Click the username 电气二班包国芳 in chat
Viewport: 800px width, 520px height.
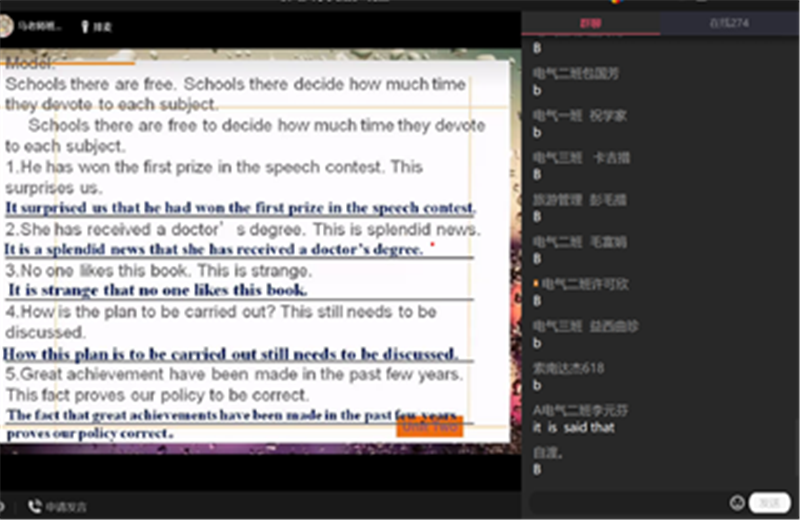pyautogui.click(x=575, y=73)
